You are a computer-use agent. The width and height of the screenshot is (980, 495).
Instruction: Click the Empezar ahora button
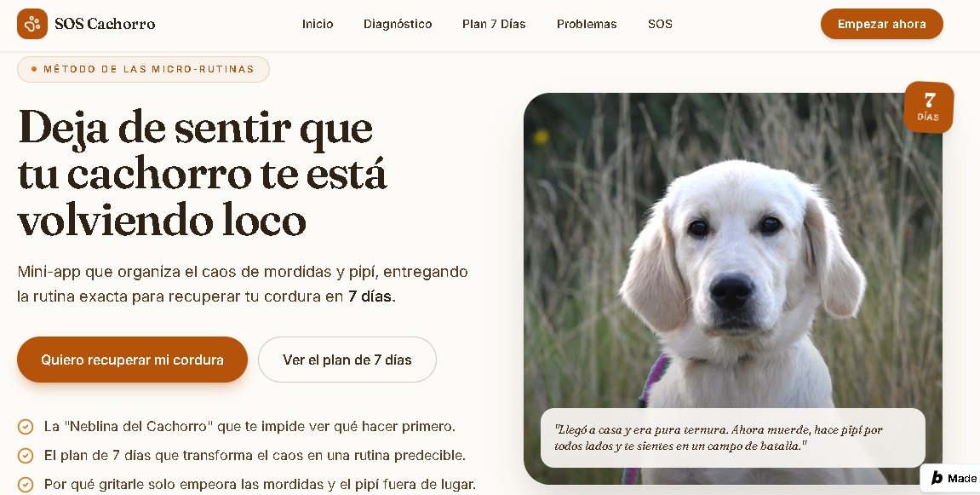pyautogui.click(x=881, y=24)
